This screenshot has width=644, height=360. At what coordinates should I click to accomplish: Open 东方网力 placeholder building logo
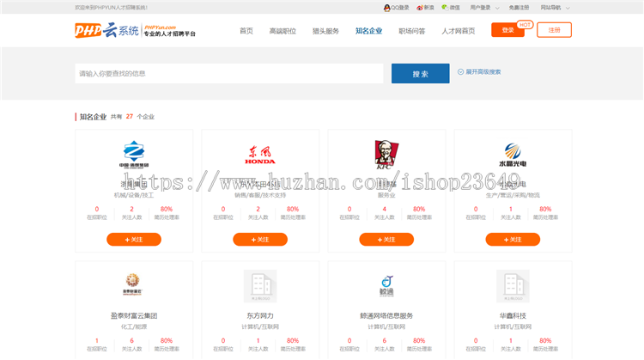tap(260, 286)
